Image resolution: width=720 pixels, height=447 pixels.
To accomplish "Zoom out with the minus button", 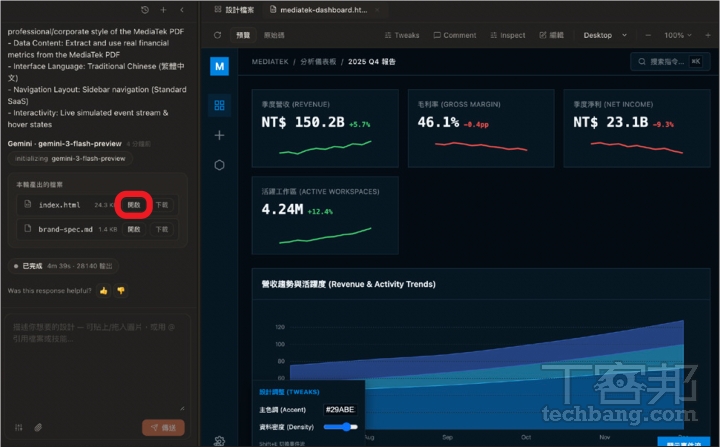I will coord(648,35).
